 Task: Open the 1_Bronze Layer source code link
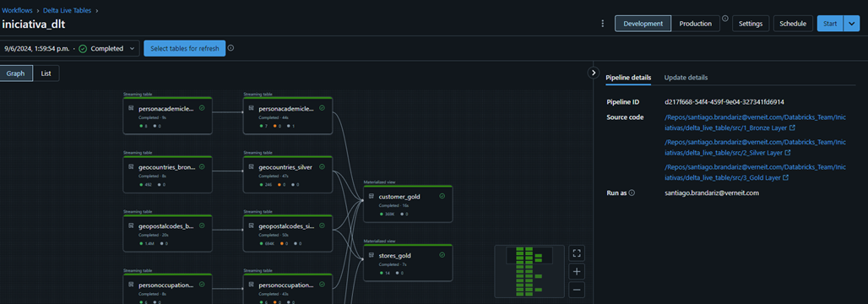pyautogui.click(x=755, y=122)
